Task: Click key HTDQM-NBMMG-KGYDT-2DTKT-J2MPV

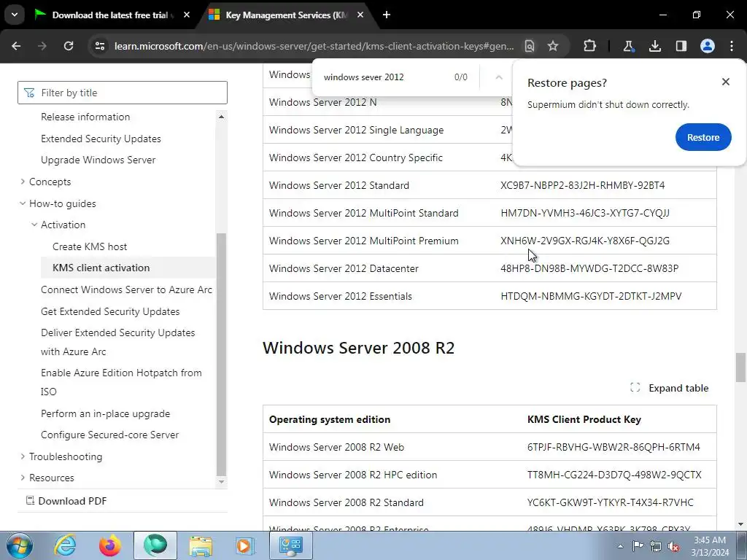Action: [591, 296]
